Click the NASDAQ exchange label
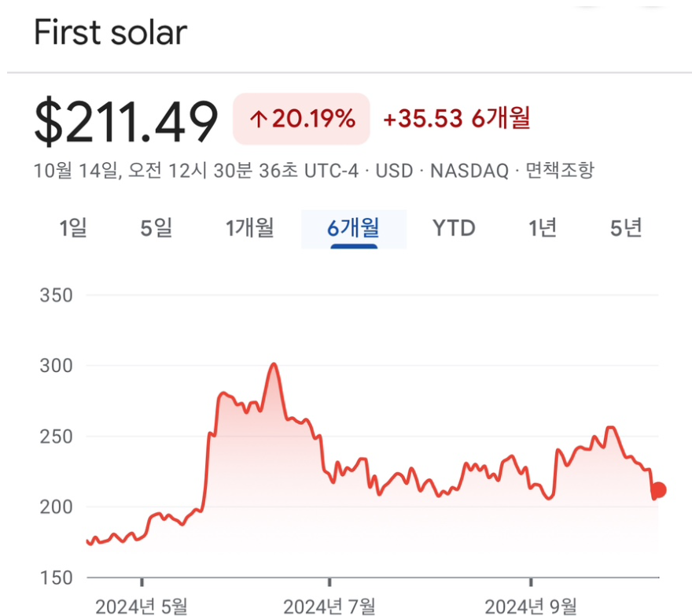The image size is (692, 616). tap(472, 170)
